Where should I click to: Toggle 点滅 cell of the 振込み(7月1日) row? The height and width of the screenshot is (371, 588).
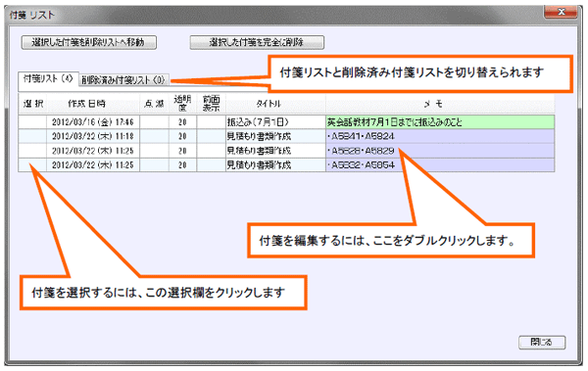coord(154,122)
